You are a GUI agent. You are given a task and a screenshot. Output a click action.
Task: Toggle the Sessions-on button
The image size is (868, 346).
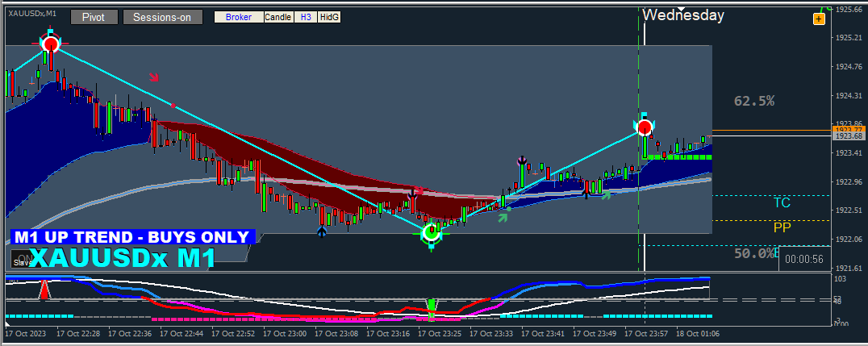click(162, 17)
